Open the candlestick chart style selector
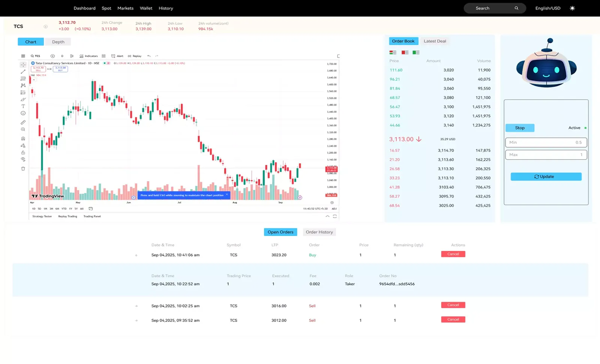The height and width of the screenshot is (364, 600). (x=72, y=56)
